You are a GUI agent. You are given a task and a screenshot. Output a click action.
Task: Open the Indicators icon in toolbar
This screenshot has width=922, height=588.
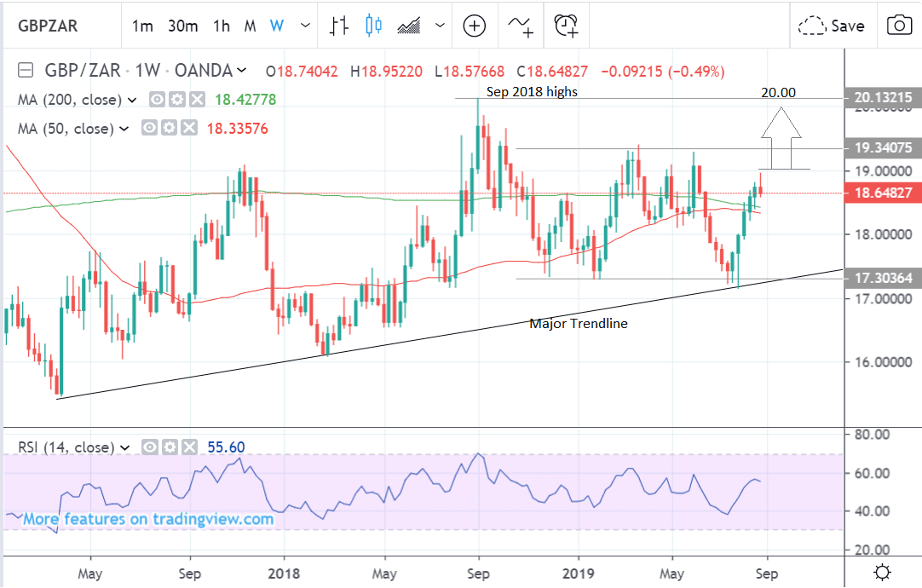click(521, 26)
